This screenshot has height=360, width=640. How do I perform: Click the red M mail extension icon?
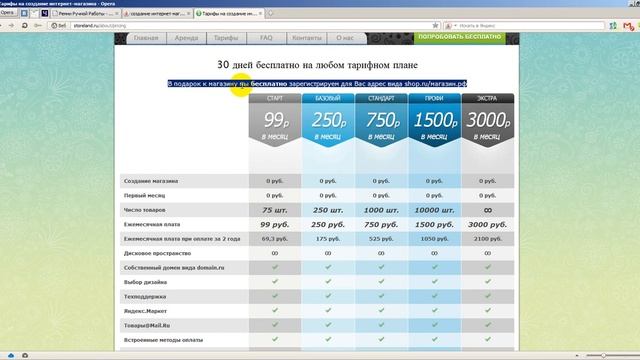point(628,26)
